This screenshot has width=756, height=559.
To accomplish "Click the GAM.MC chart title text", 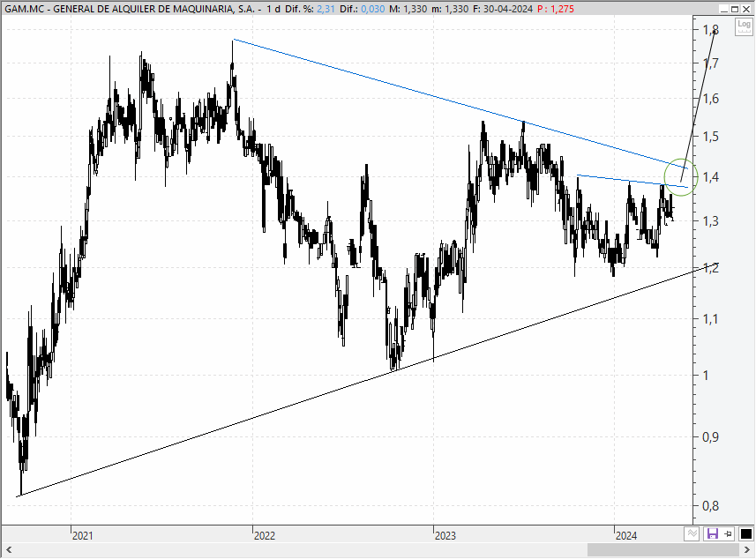I will [x=130, y=9].
